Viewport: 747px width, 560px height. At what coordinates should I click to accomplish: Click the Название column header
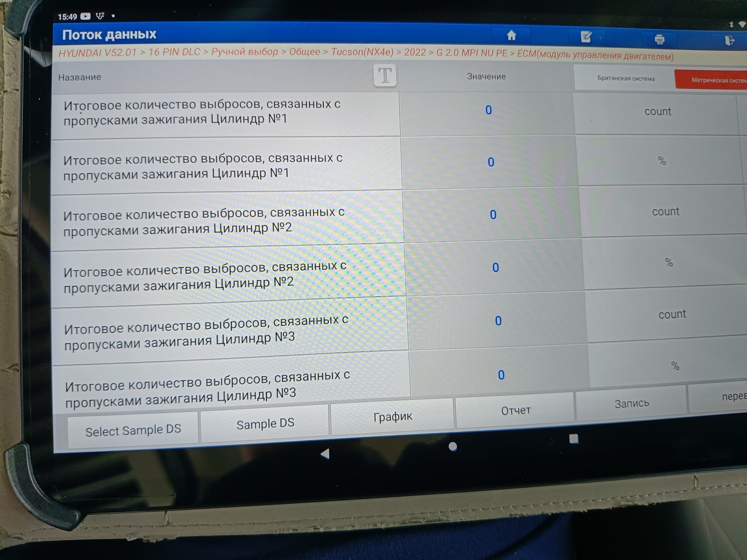tap(80, 77)
